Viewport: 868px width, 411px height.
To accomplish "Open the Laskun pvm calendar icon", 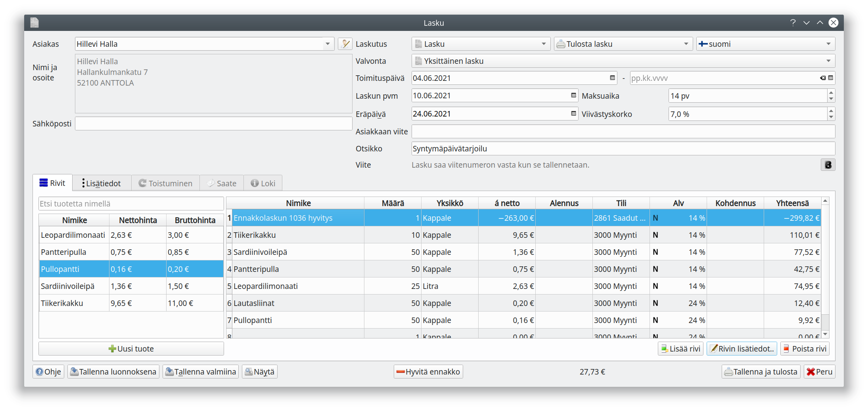I will [x=573, y=96].
